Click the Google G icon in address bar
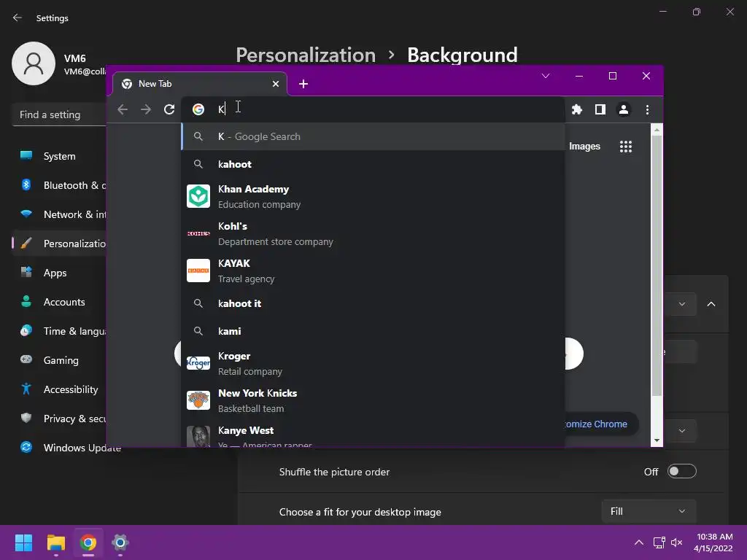The image size is (747, 560). [x=198, y=109]
